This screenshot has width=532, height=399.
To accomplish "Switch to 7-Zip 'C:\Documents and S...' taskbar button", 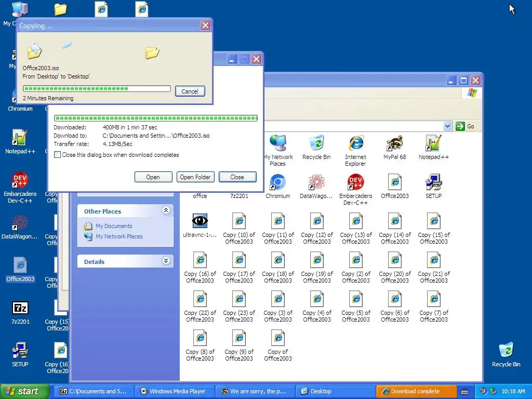I will pyautogui.click(x=94, y=391).
